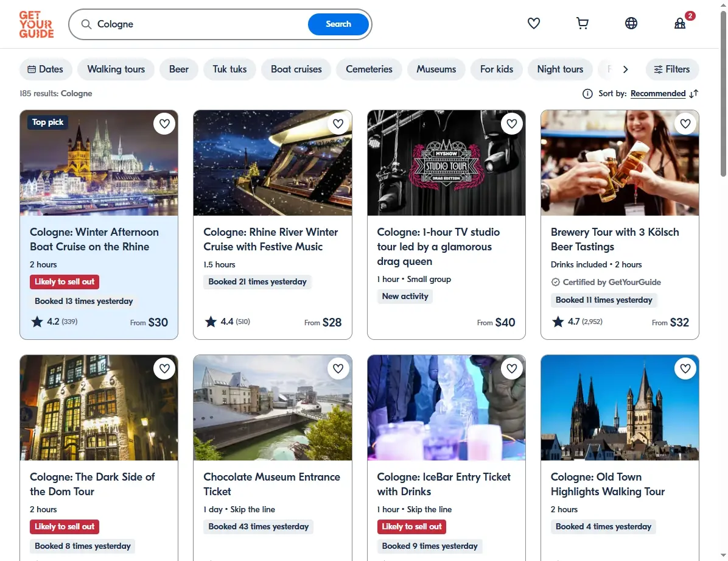Open Brewery Tour with 3 Kölsch Beer Tastings
728x561 pixels.
point(615,239)
